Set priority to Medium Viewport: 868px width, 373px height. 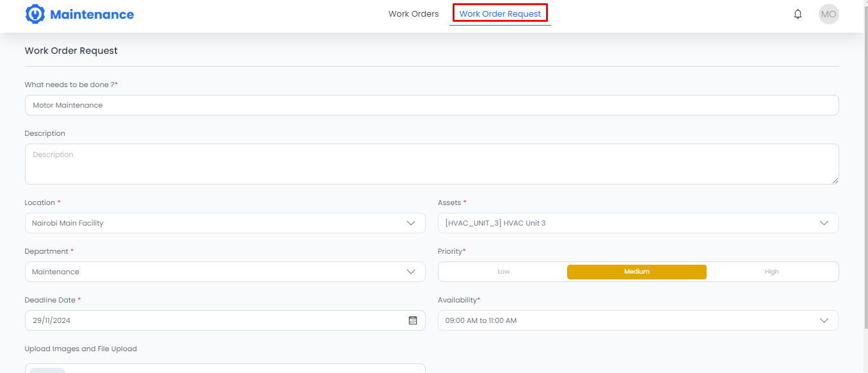click(637, 272)
